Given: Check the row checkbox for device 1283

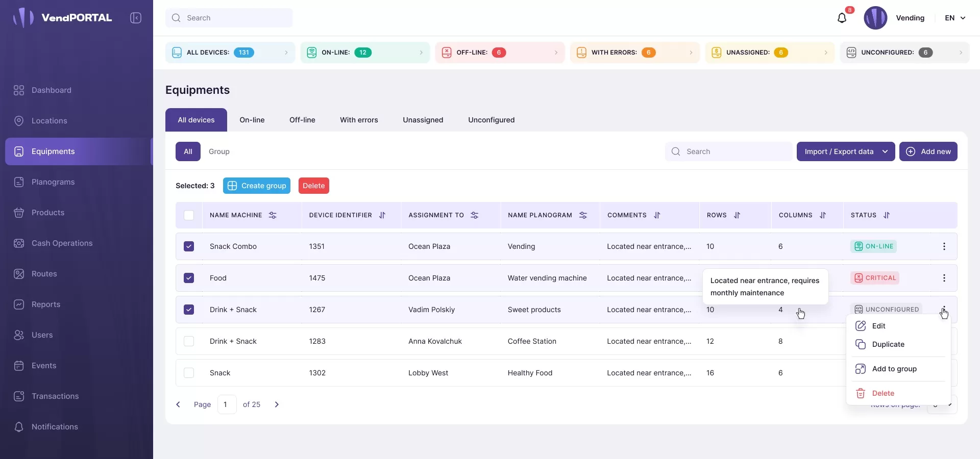Looking at the screenshot, I should tap(189, 341).
